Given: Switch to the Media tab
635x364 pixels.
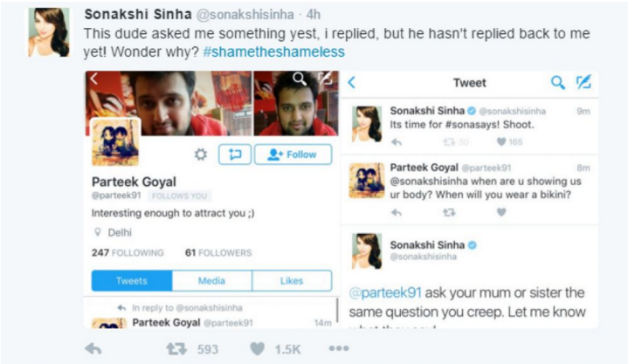Looking at the screenshot, I should [x=211, y=281].
